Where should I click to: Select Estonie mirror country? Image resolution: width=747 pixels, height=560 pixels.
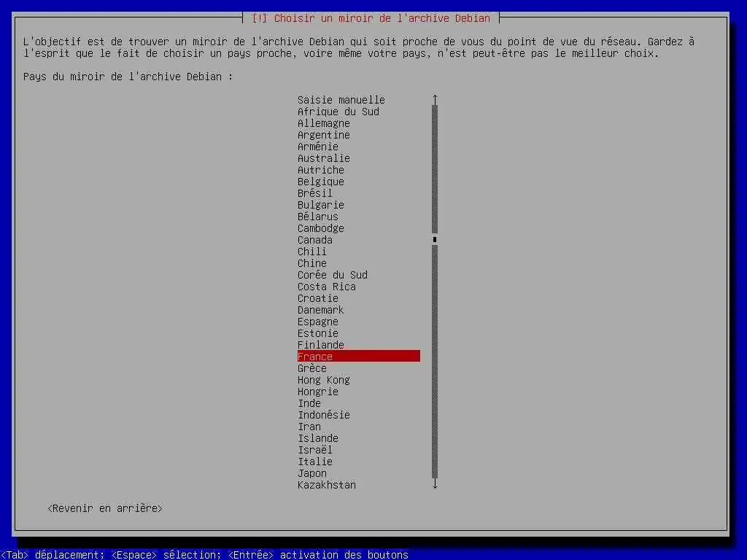tap(318, 333)
